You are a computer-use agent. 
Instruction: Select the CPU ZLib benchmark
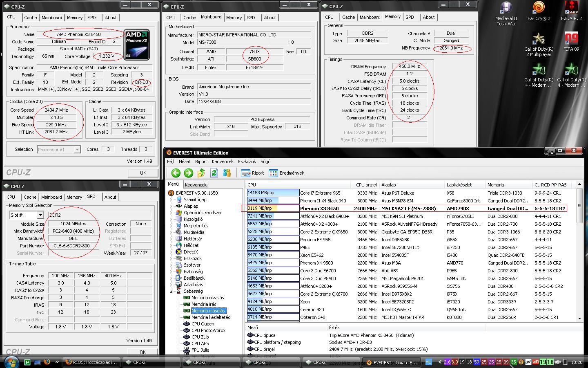coord(200,337)
